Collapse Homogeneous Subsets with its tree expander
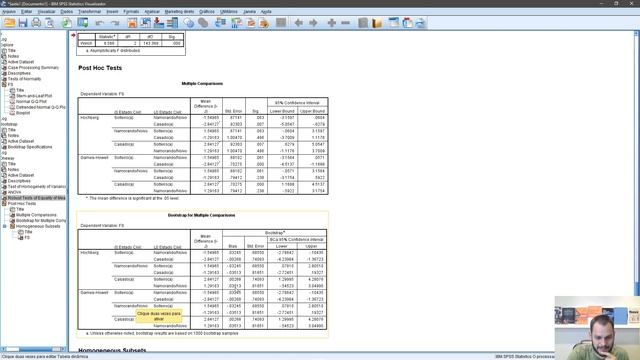This screenshot has height=360, width=640. click(x=5, y=226)
